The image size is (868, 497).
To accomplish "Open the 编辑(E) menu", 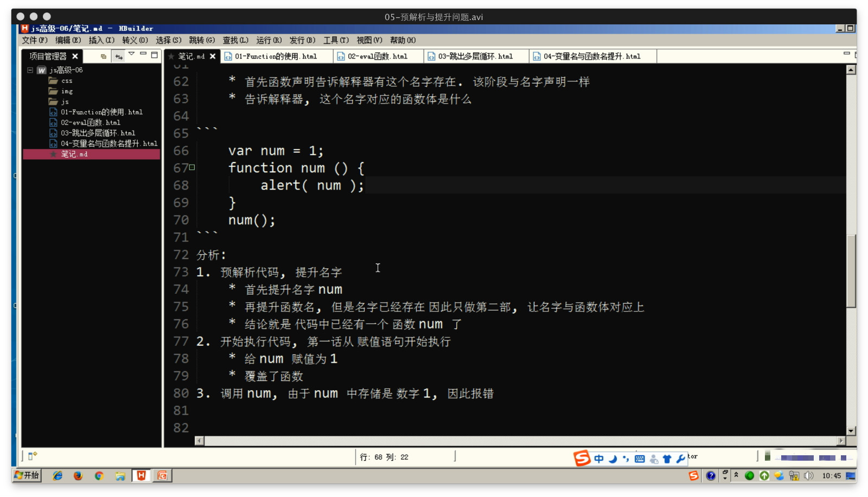I will tap(68, 40).
